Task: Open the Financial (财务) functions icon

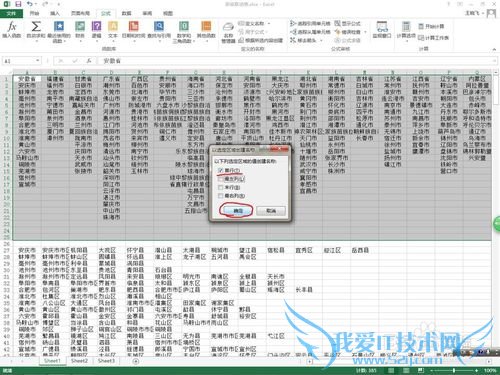Action: [80, 27]
